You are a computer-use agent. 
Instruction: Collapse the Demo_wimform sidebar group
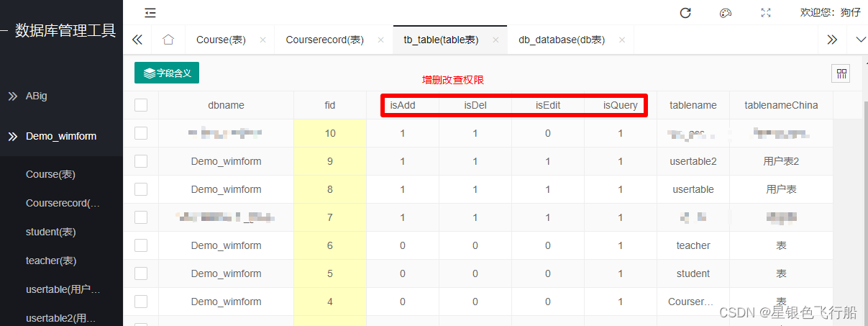(61, 136)
